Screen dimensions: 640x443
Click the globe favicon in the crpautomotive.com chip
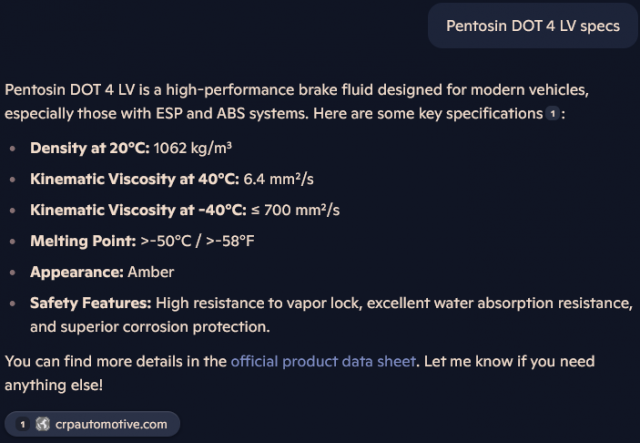tap(42, 424)
